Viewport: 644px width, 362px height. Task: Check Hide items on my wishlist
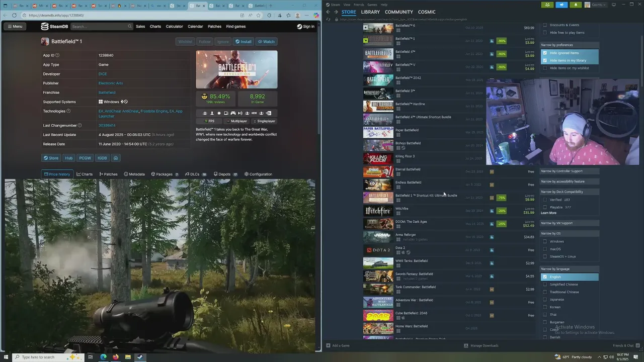coord(544,68)
